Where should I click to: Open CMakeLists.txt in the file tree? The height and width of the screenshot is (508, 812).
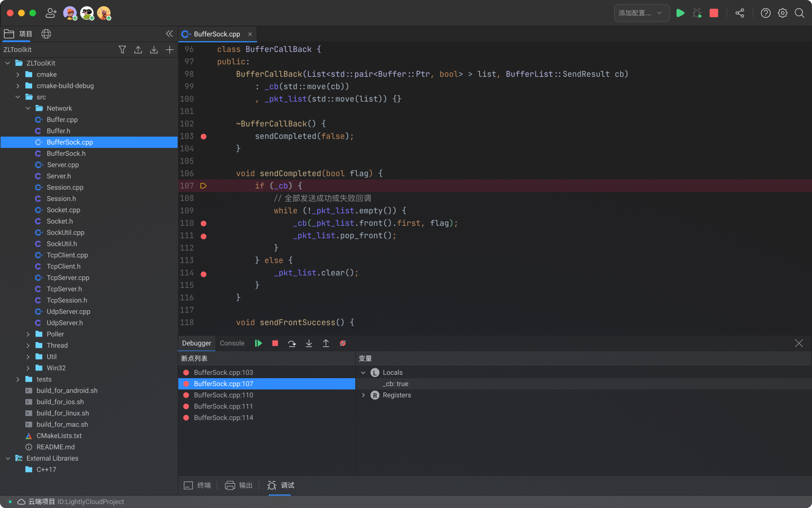(59, 436)
